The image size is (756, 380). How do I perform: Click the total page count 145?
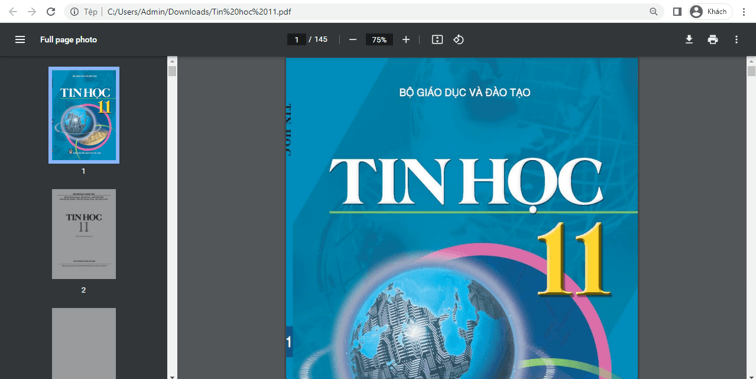[x=321, y=40]
